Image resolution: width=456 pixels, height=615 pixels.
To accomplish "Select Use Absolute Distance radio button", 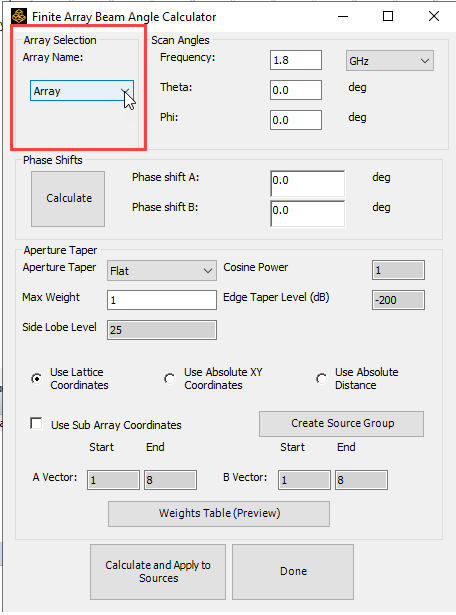I will 322,378.
